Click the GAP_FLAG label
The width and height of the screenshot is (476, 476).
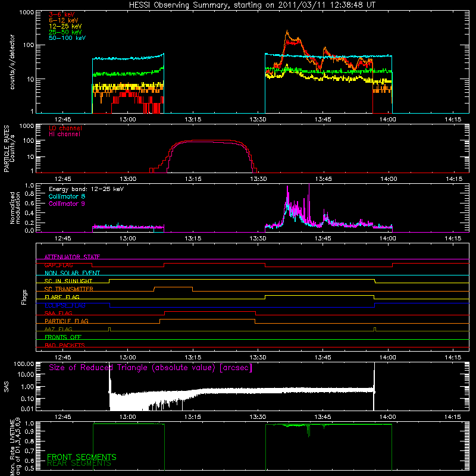58,265
